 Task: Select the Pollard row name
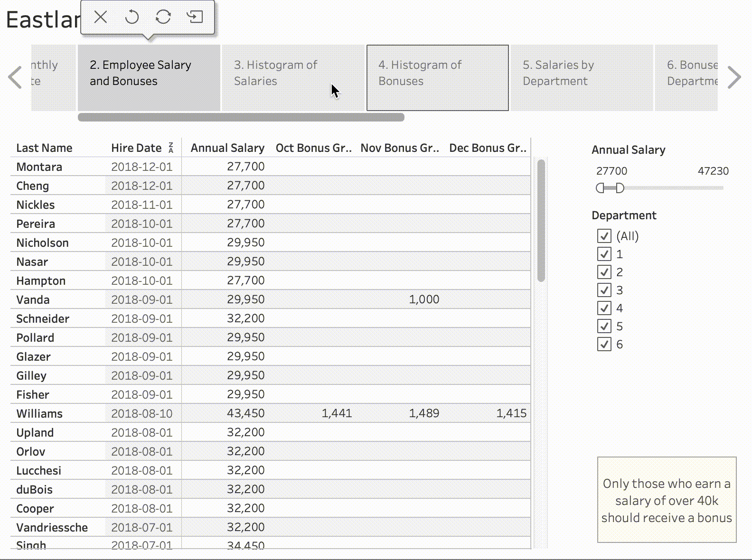click(x=35, y=338)
